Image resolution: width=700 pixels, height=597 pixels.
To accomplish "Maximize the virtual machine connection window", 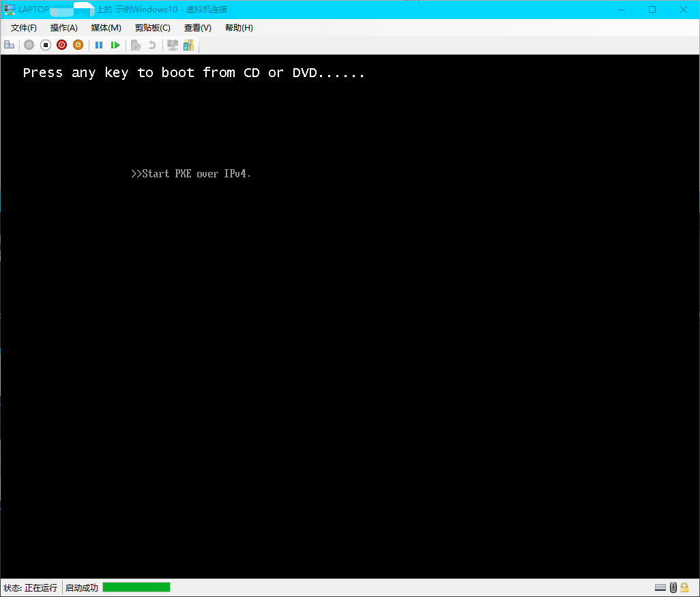I will pos(652,10).
